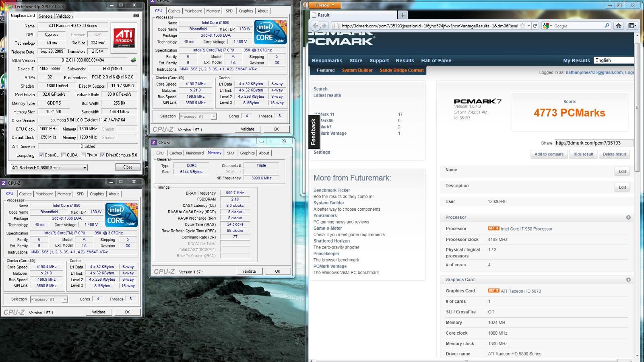The width and height of the screenshot is (644, 362).
Task: Click Validate in the CPU-Z Memory window
Action: [249, 271]
